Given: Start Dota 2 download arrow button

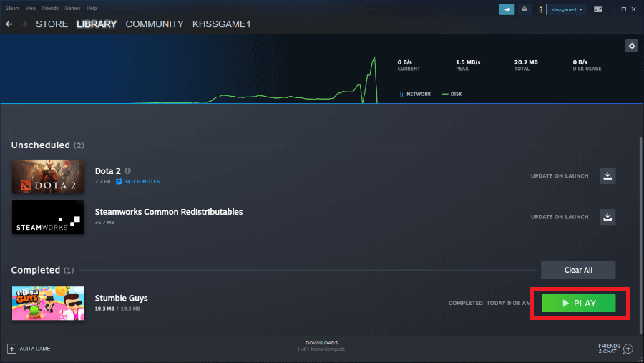Looking at the screenshot, I should click(x=608, y=176).
